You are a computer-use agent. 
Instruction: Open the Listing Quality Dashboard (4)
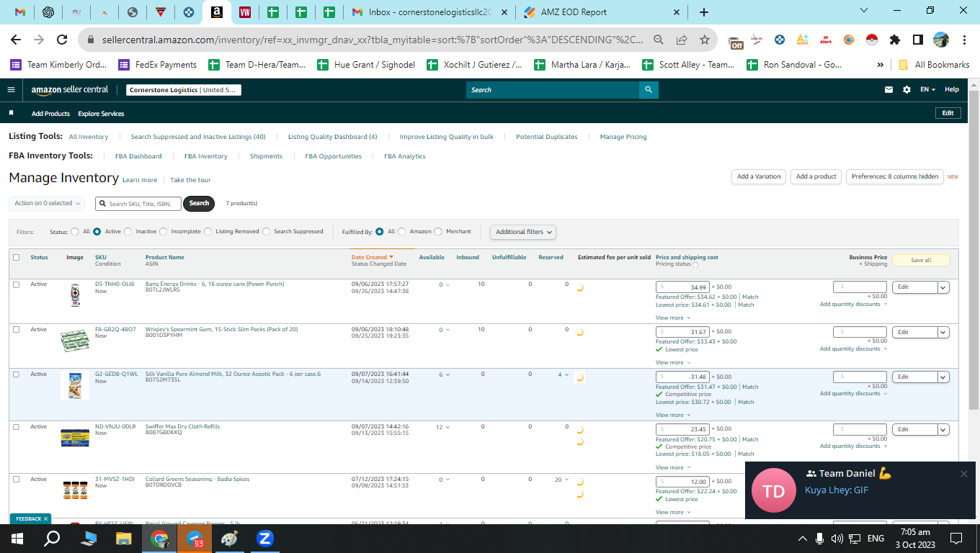[332, 137]
